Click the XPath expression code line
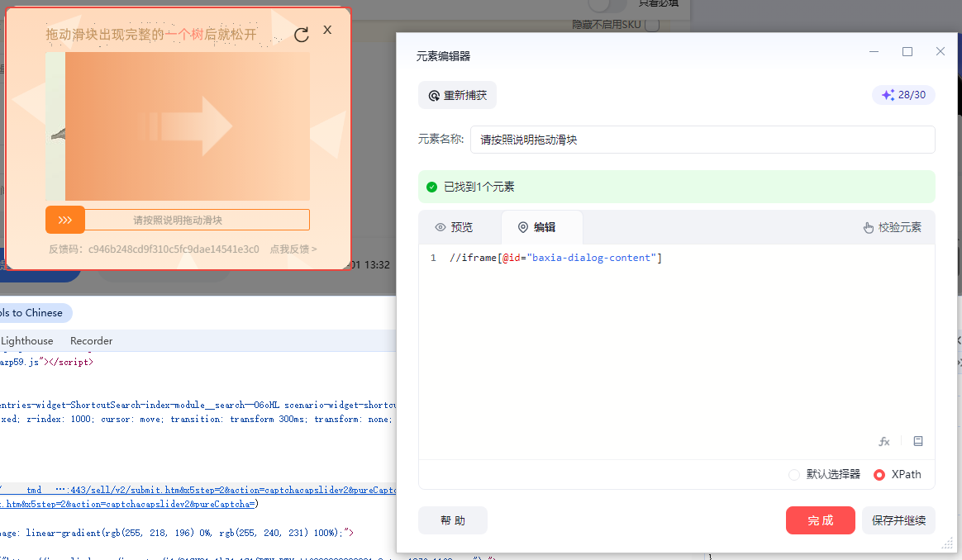Image resolution: width=962 pixels, height=560 pixels. pyautogui.click(x=555, y=258)
